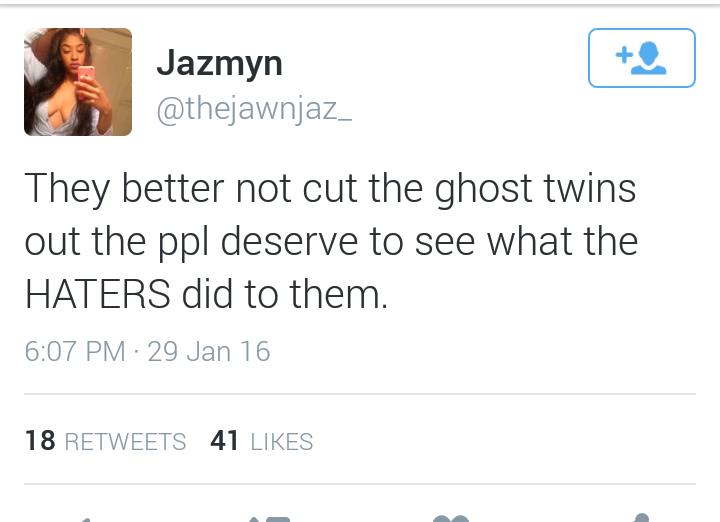Follow Jazmyn using the add-user icon
This screenshot has height=522, width=720.
(641, 58)
